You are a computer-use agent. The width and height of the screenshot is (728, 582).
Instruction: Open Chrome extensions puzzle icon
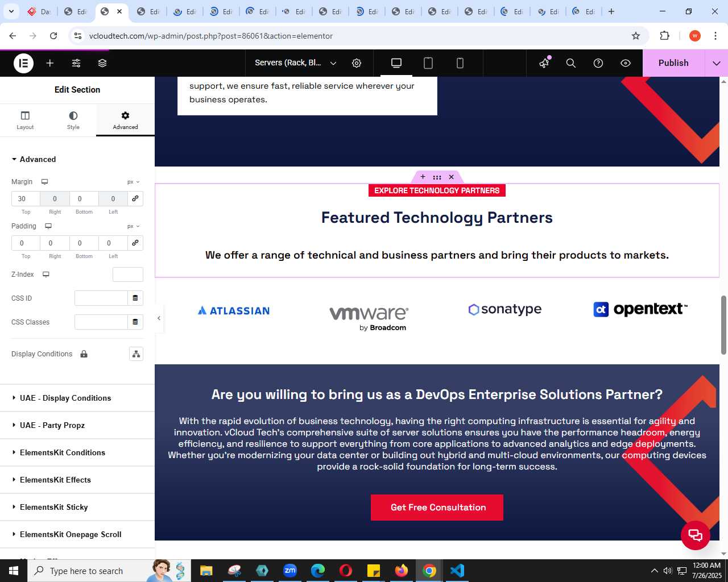coord(664,36)
